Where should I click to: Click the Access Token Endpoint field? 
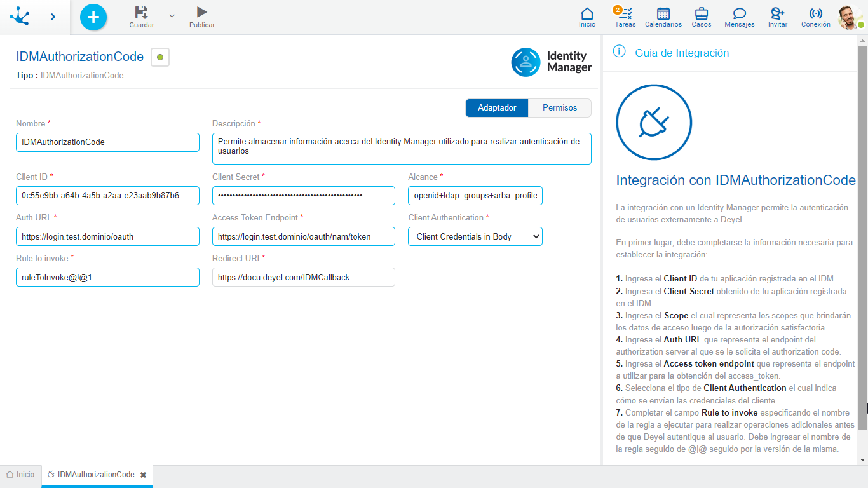[304, 236]
